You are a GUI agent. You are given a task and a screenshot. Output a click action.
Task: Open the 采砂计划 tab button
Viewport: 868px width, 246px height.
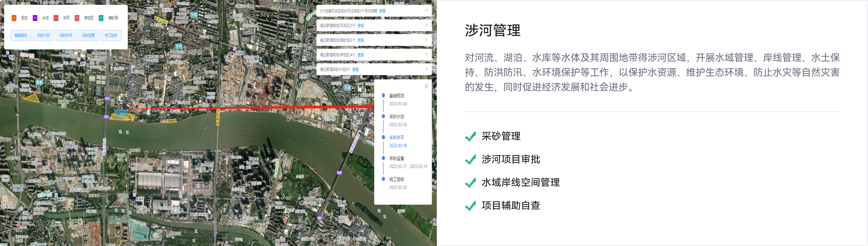tap(43, 35)
